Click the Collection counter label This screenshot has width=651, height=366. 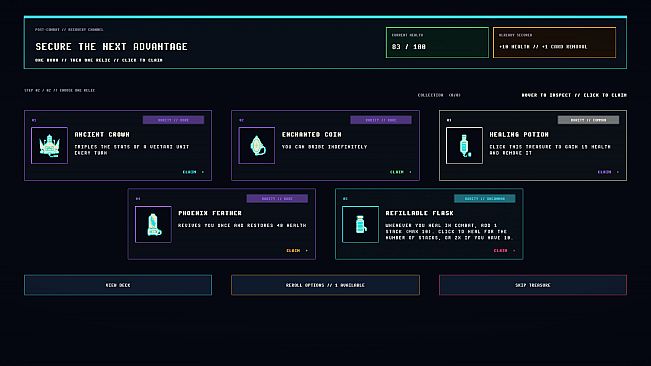pos(439,95)
